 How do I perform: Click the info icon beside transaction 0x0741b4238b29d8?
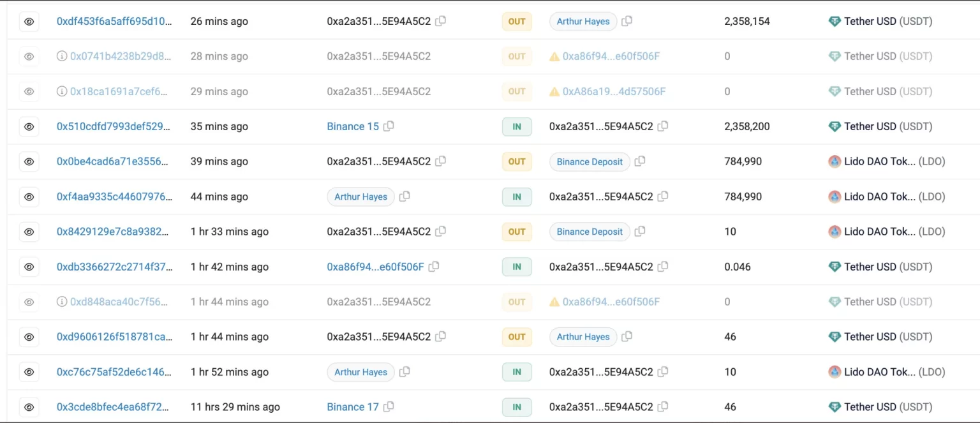(62, 56)
